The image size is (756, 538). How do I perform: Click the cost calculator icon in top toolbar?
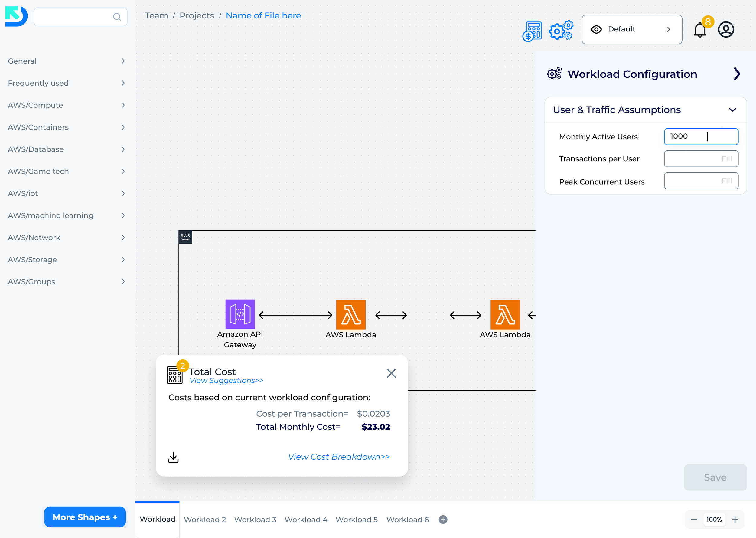(x=532, y=31)
